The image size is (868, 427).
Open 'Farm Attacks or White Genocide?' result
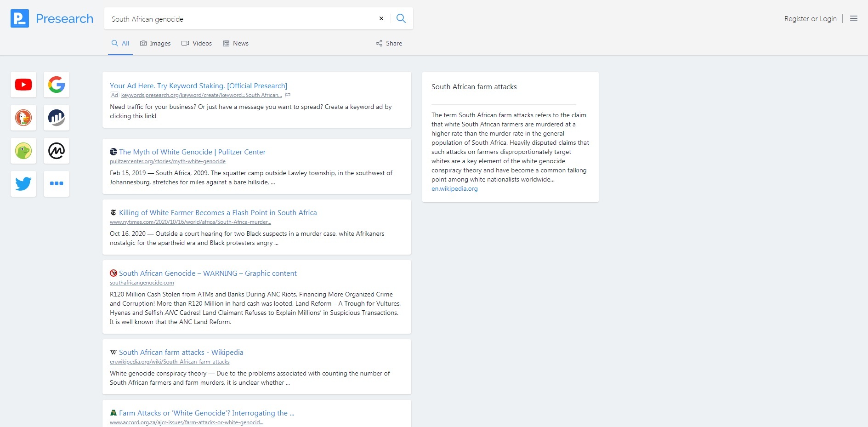207,413
